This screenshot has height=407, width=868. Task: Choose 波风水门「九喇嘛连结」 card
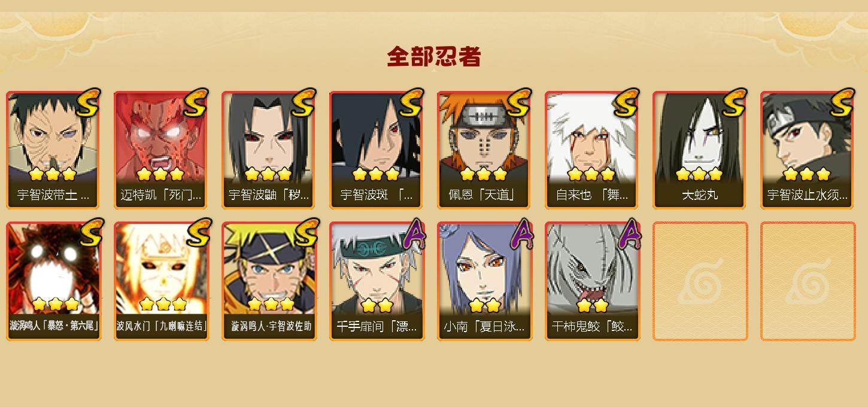(162, 281)
